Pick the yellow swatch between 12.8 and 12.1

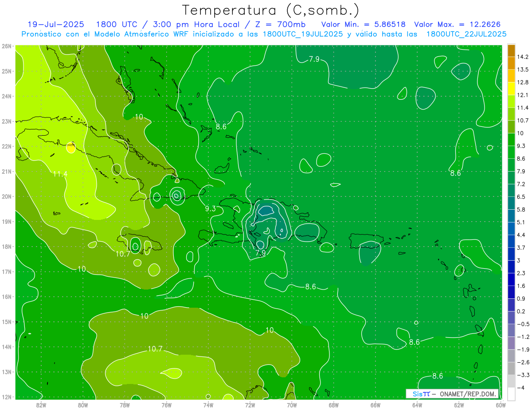511,89
